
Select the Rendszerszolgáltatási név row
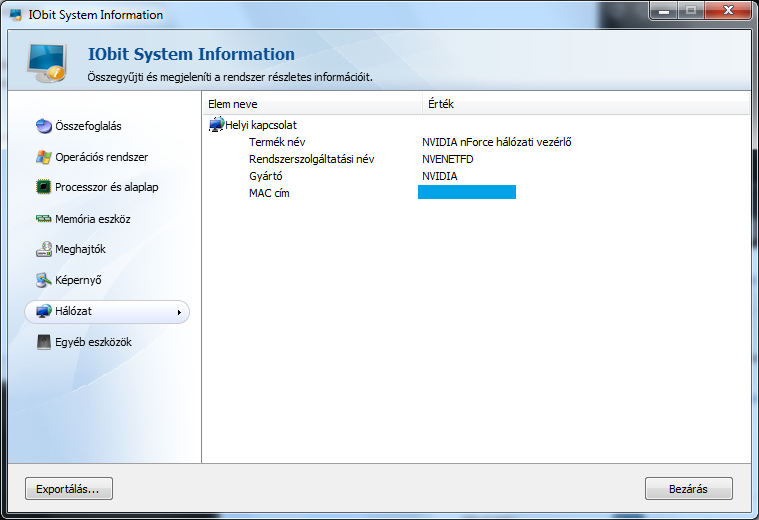(x=311, y=159)
